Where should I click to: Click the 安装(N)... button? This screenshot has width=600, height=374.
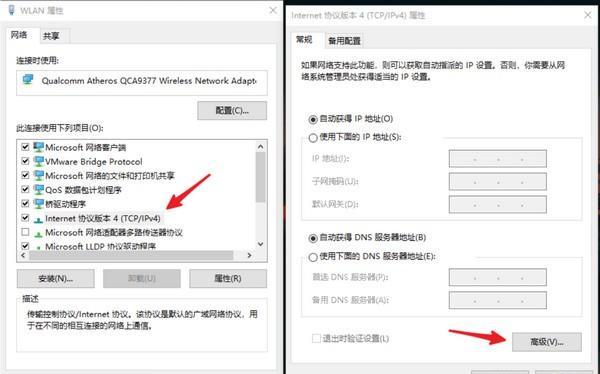click(55, 278)
